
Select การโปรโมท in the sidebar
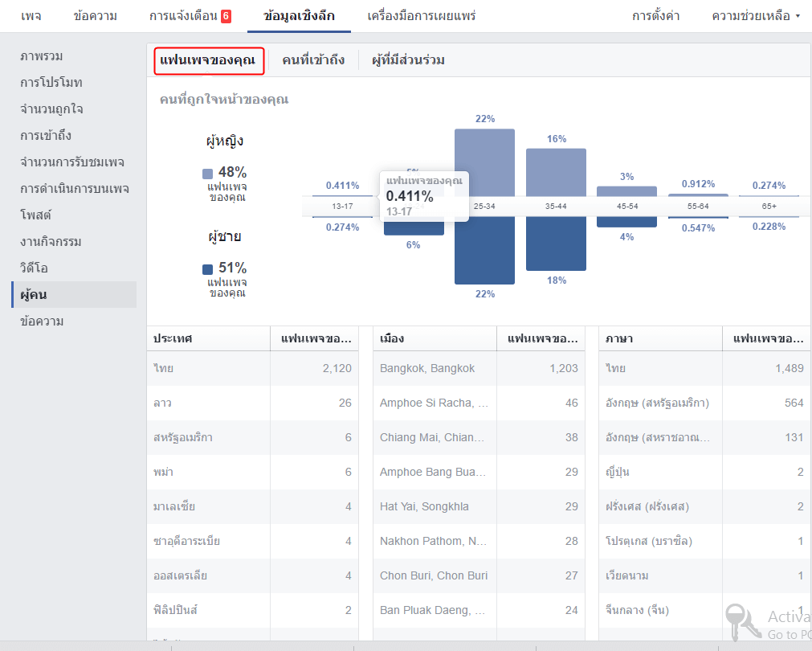click(51, 83)
